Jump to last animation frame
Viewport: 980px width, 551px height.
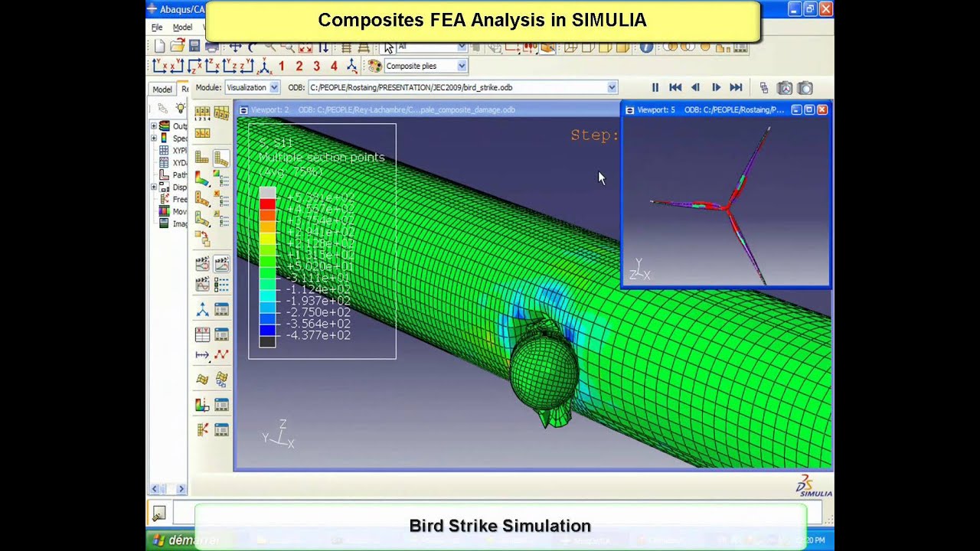point(736,88)
